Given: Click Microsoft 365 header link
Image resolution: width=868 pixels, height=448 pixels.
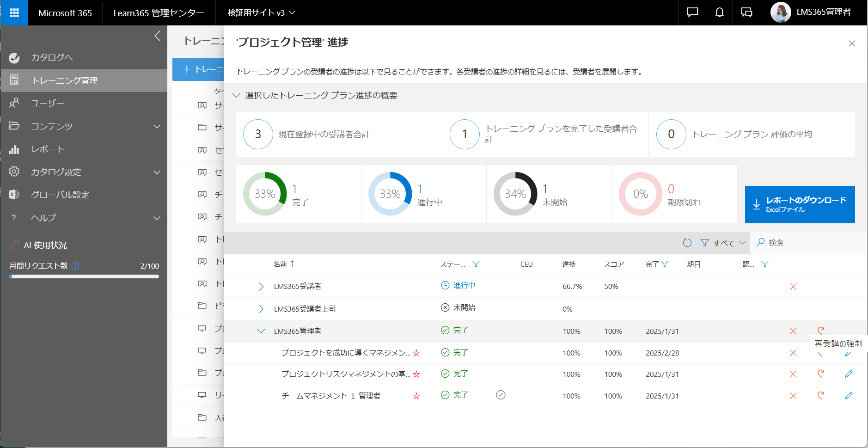Looking at the screenshot, I should pyautogui.click(x=65, y=12).
